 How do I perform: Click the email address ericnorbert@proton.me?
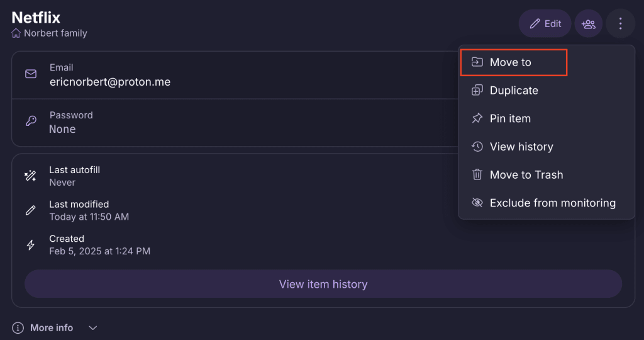[110, 82]
